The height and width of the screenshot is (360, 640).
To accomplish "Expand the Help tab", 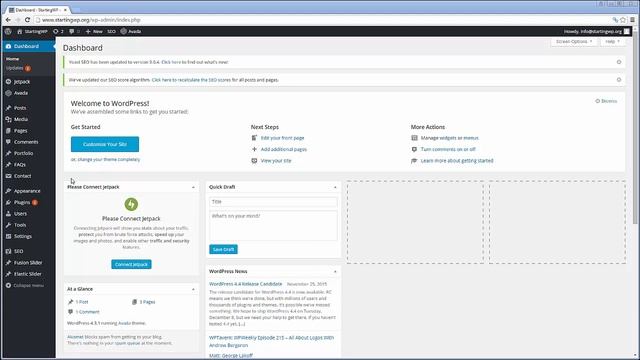I will pos(612,42).
